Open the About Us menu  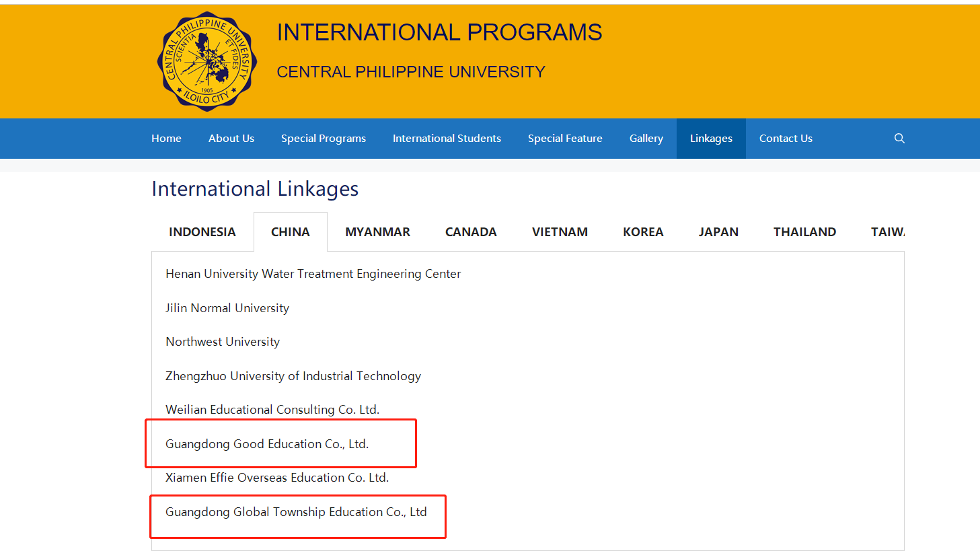(x=231, y=139)
